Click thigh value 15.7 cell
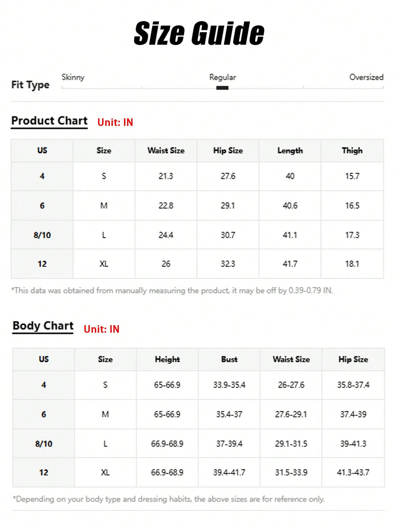Image resolution: width=399 pixels, height=532 pixels. 352,176
